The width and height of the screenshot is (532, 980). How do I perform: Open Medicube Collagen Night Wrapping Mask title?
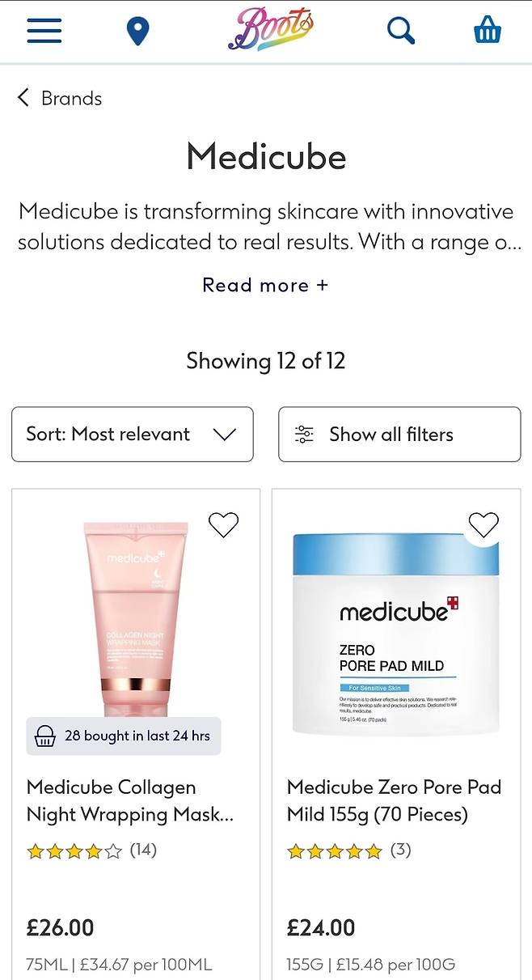coord(130,800)
